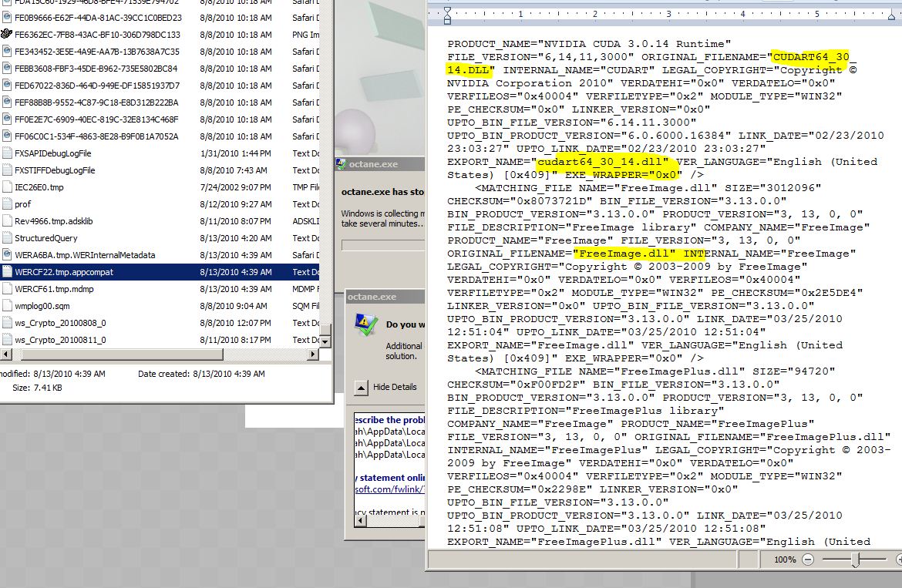Click the FED67022 Safari document icon
The width and height of the screenshot is (902, 588).
pos(7,86)
